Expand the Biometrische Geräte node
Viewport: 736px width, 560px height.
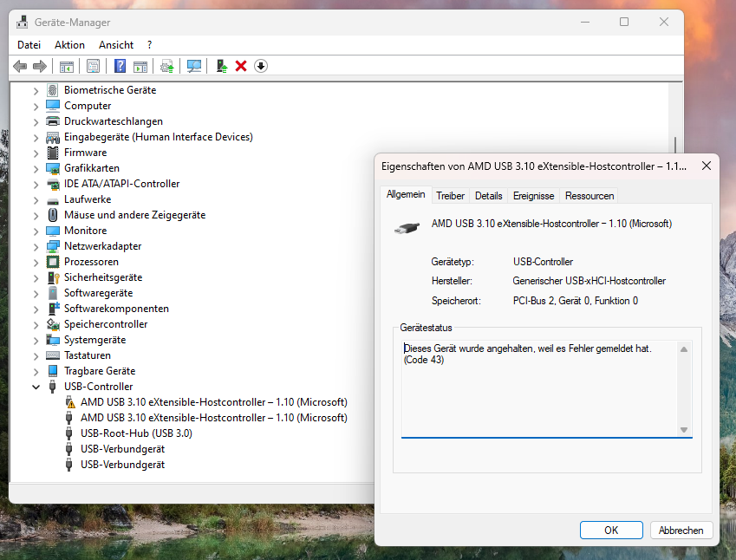coord(36,91)
